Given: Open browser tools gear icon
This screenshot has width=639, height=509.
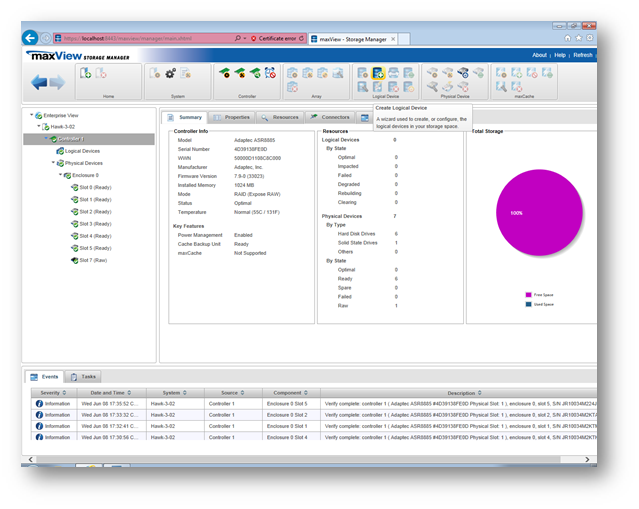Looking at the screenshot, I should [x=590, y=38].
